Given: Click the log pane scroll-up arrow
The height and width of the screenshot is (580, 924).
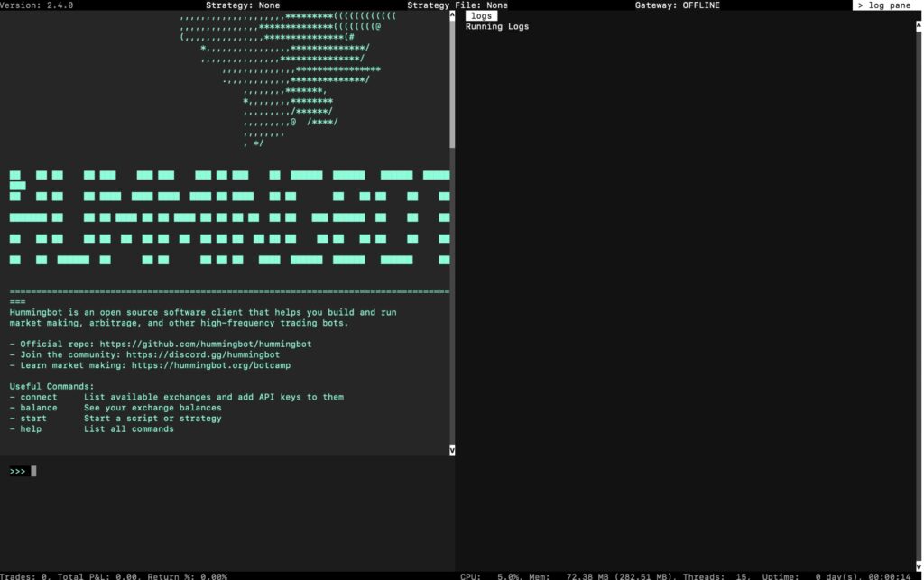Looking at the screenshot, I should click(918, 26).
